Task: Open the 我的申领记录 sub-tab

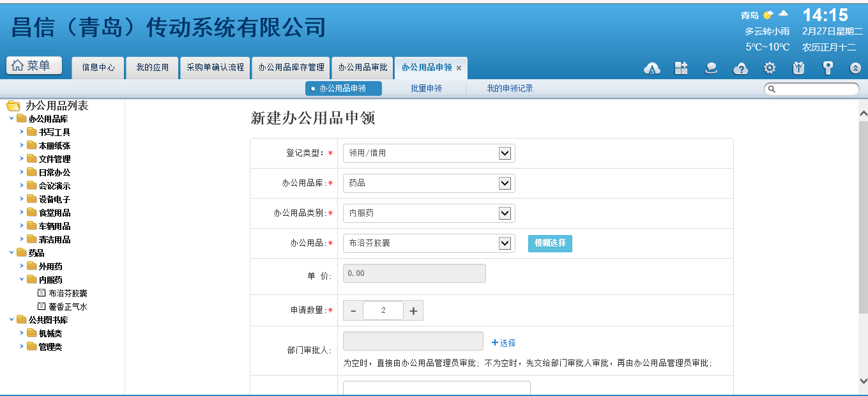Action: pyautogui.click(x=510, y=89)
